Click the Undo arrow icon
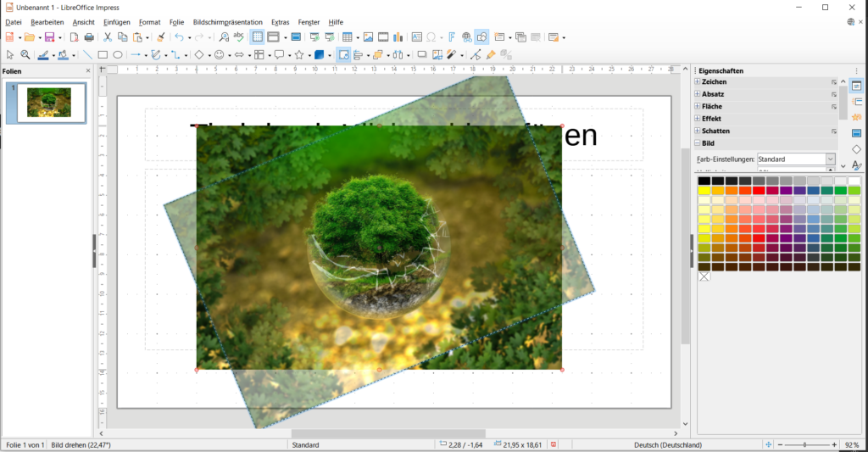868x452 pixels. (178, 37)
